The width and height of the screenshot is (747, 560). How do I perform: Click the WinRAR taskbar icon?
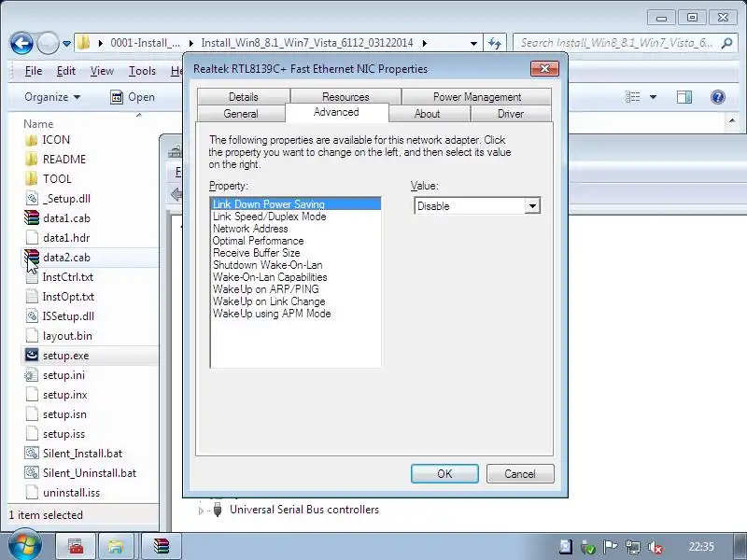[x=162, y=546]
